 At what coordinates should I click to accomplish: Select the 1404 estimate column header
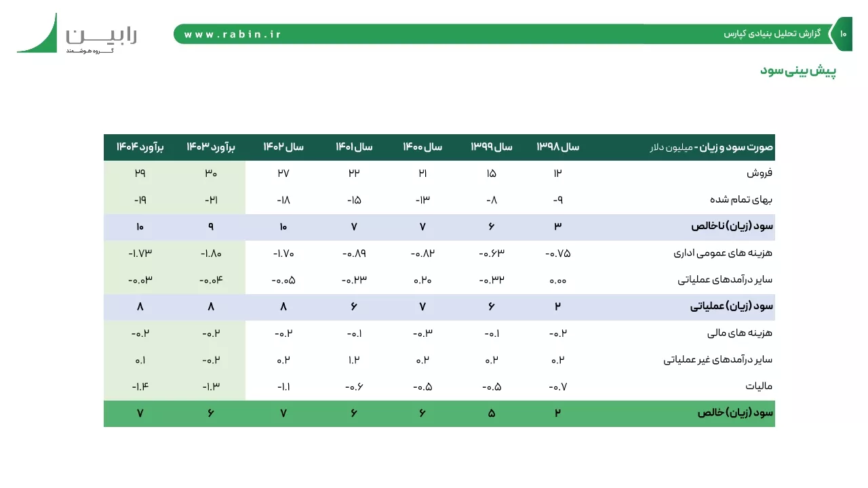point(140,147)
